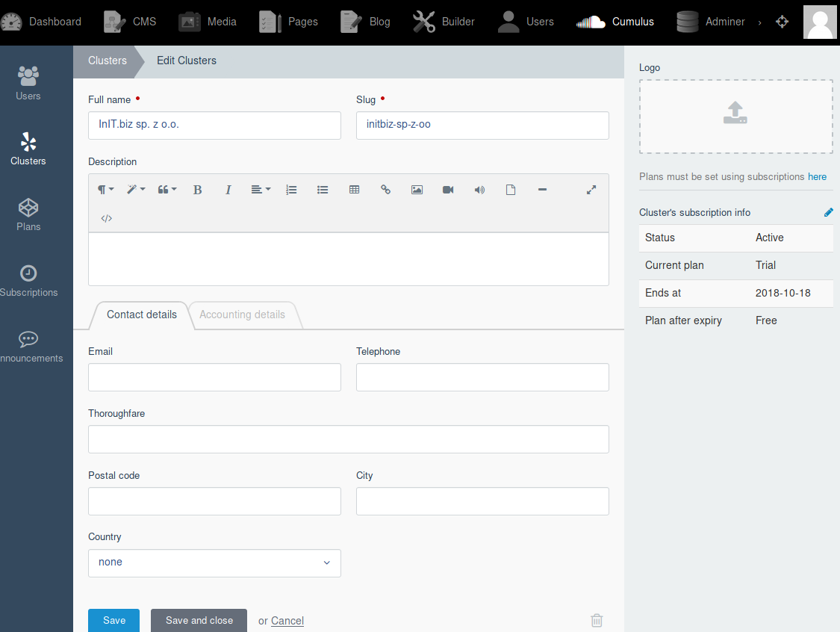
Task: Insert an audio clip
Action: [x=479, y=190]
